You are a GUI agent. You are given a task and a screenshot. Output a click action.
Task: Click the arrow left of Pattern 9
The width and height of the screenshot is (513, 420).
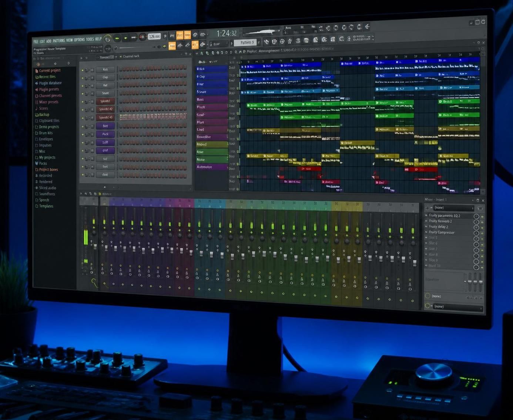click(x=232, y=43)
